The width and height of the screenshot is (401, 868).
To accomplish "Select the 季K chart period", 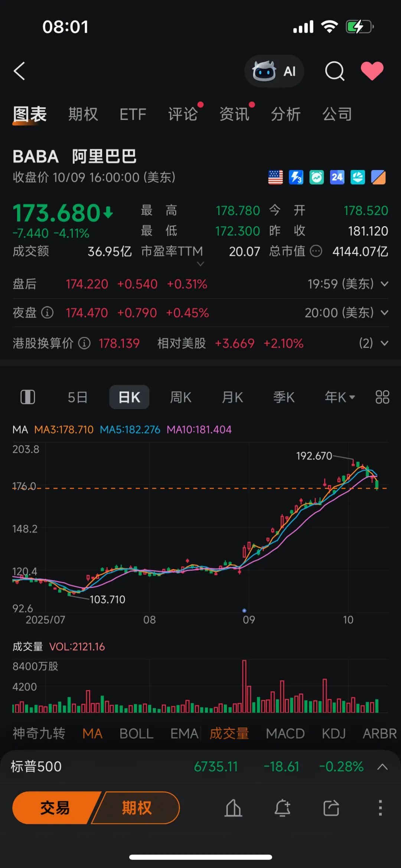I will pos(284,397).
